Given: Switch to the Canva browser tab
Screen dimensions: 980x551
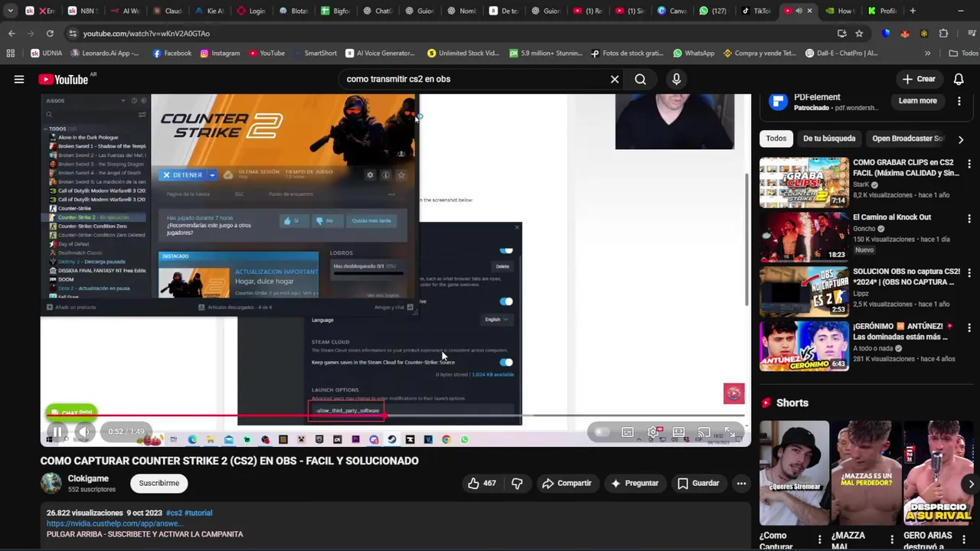Looking at the screenshot, I should [x=672, y=11].
